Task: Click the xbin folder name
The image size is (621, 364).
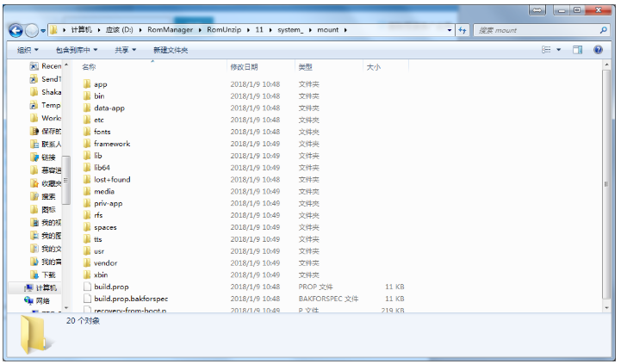Action: click(101, 275)
